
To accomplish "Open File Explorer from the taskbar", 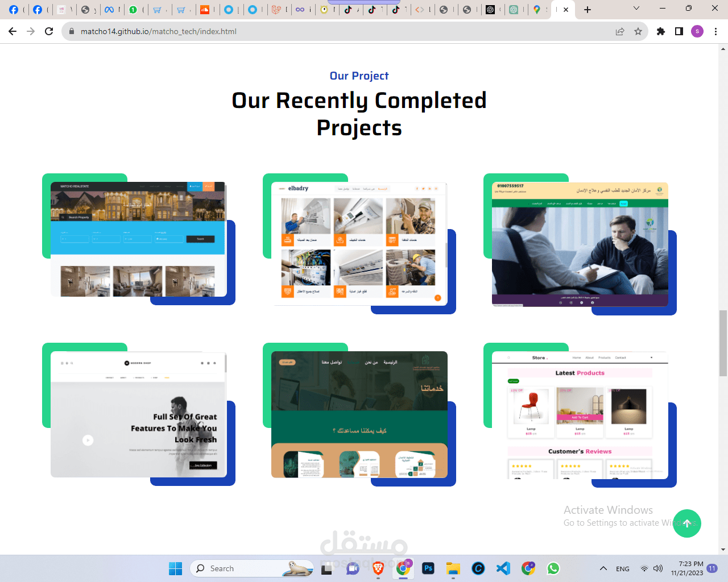I will tap(453, 568).
